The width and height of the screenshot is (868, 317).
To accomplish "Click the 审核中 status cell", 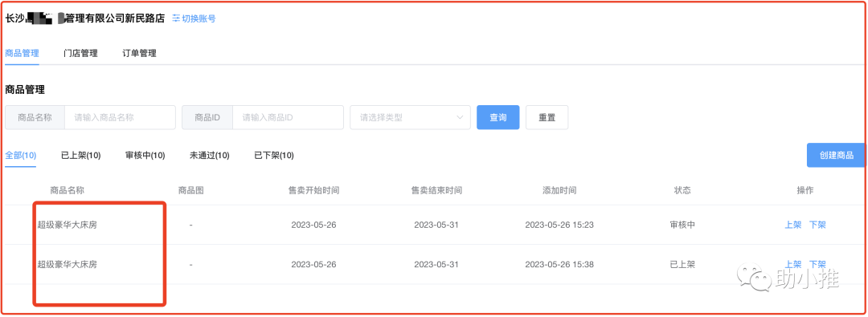I will click(x=682, y=226).
